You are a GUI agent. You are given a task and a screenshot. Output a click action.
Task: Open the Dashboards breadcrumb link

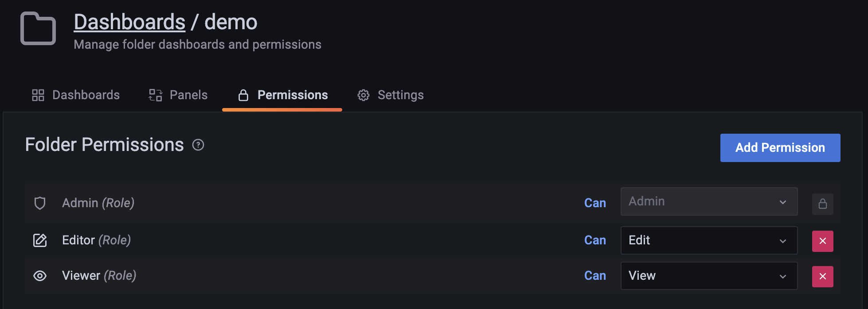pos(129,21)
